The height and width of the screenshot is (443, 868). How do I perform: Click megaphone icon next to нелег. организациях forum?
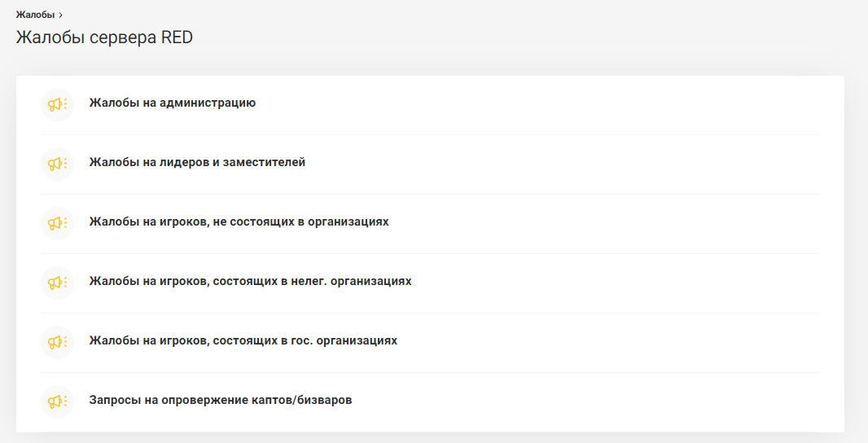coord(57,283)
